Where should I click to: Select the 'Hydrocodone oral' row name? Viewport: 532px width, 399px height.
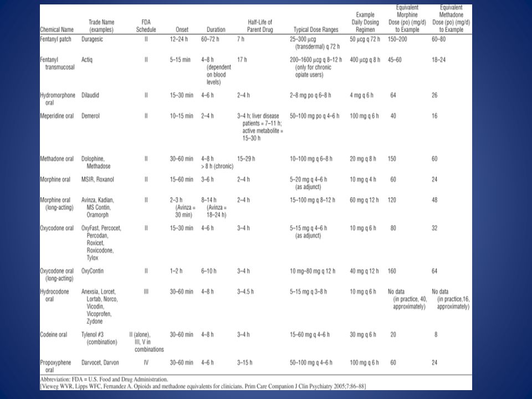tap(54, 295)
